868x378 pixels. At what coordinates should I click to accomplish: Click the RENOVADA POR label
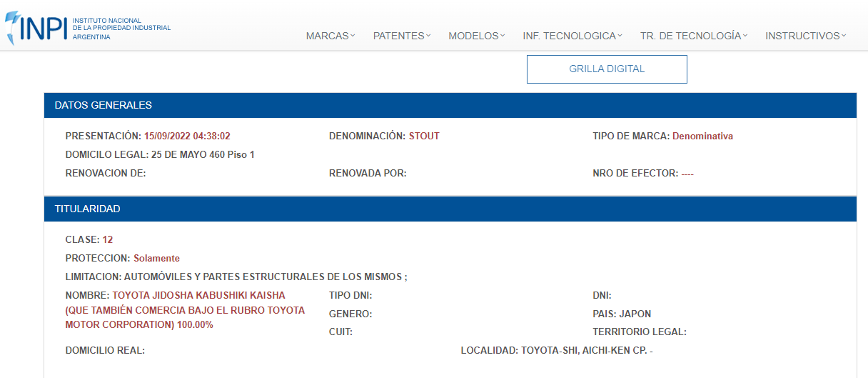[x=368, y=173]
